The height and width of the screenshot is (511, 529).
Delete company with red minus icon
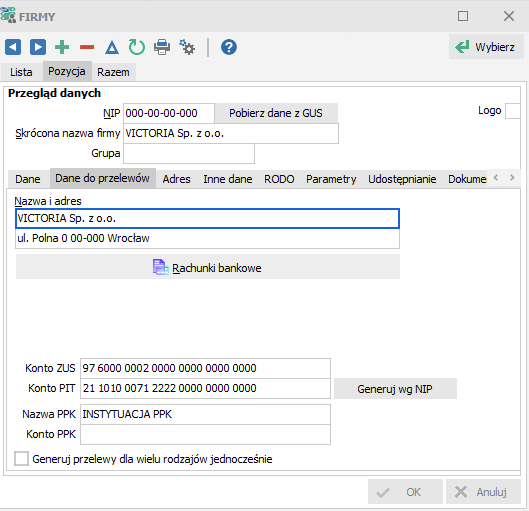[87, 47]
